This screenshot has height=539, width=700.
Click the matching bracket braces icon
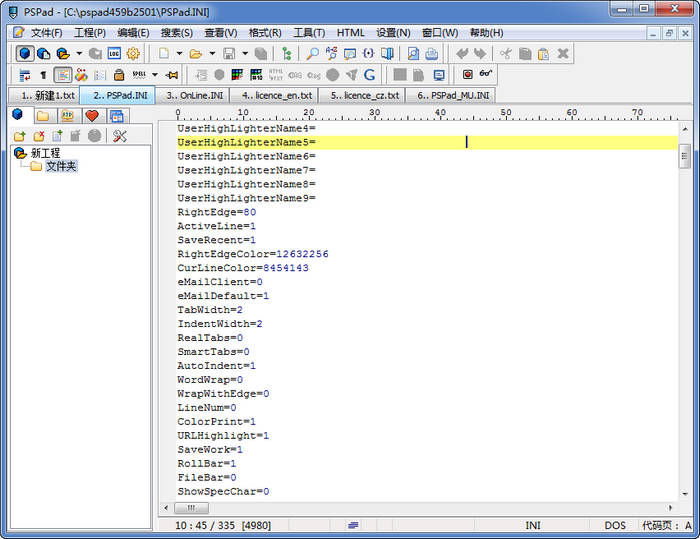click(368, 54)
